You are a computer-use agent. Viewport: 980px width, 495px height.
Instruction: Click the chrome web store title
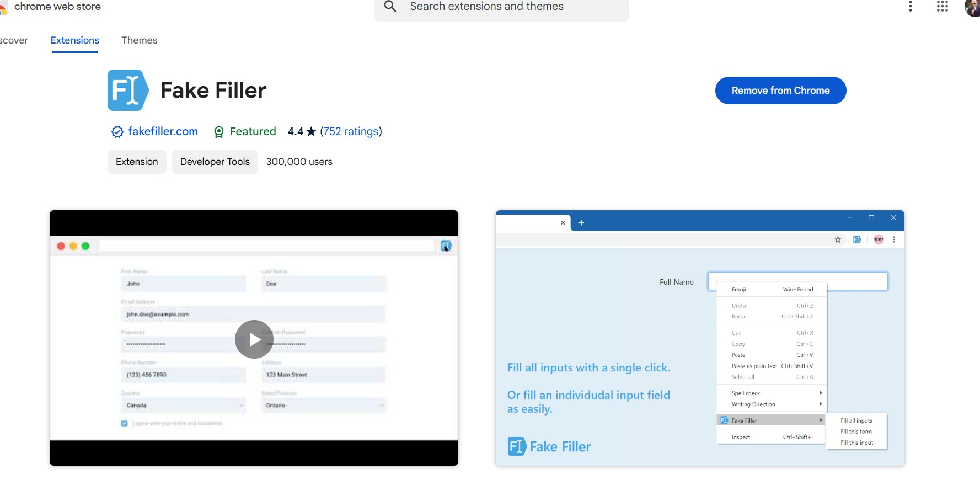point(57,7)
